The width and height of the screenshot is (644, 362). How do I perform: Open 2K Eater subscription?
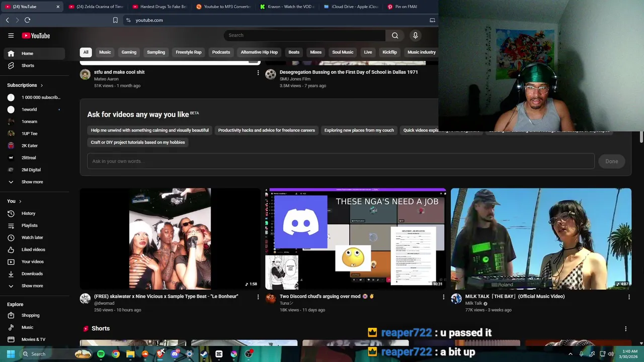[x=34, y=146]
